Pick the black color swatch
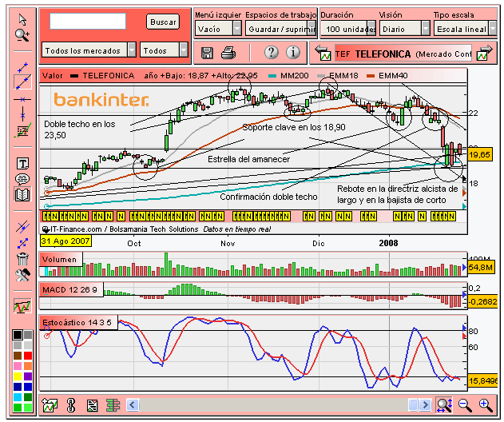Screen dimensions: 504x422 [18, 335]
